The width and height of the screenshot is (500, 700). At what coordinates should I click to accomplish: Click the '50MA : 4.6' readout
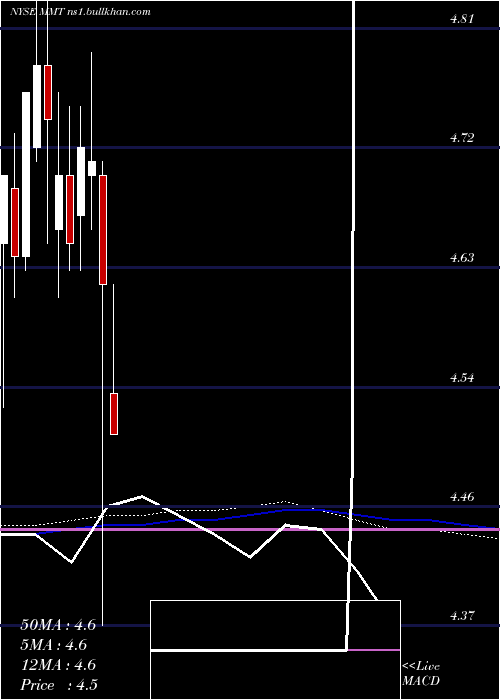58,625
